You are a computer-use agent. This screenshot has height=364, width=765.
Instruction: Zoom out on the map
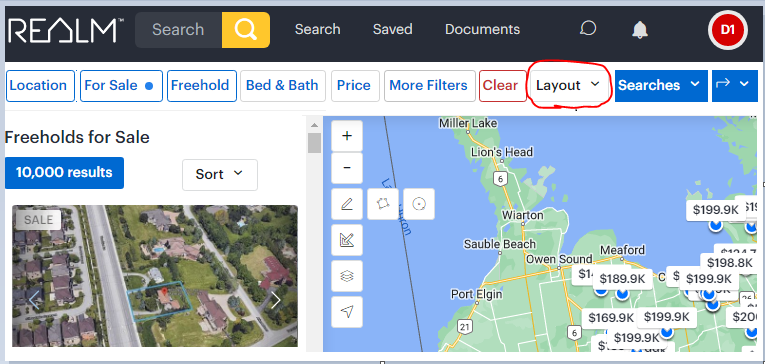point(347,168)
